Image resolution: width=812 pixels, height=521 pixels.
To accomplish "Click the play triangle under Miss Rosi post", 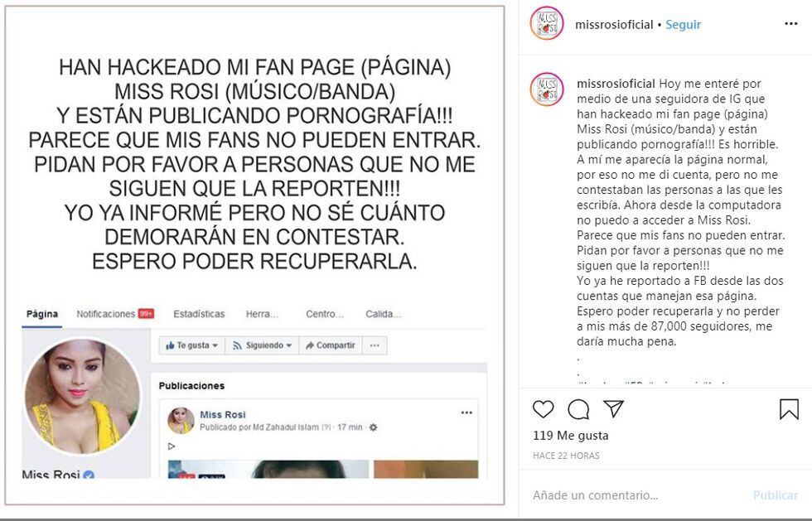I will 172,446.
